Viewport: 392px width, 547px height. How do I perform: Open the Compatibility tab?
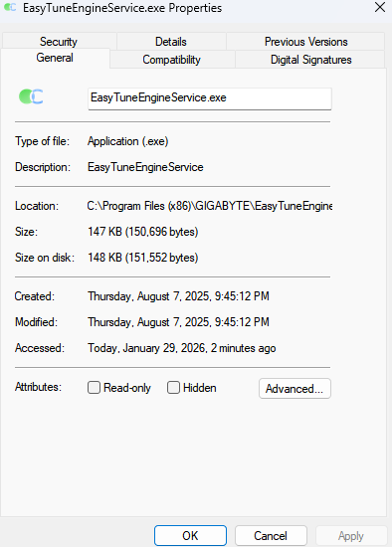click(x=172, y=60)
